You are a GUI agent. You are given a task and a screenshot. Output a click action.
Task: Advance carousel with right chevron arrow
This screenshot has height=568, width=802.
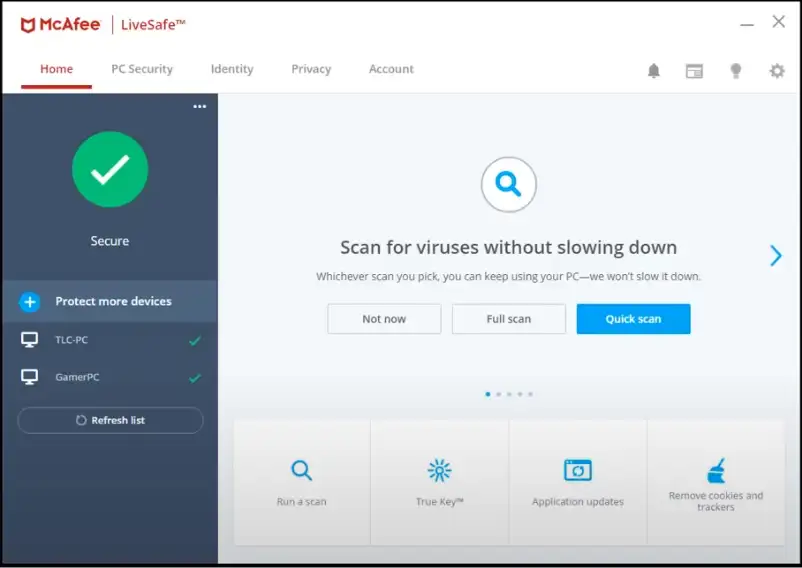[x=775, y=255]
